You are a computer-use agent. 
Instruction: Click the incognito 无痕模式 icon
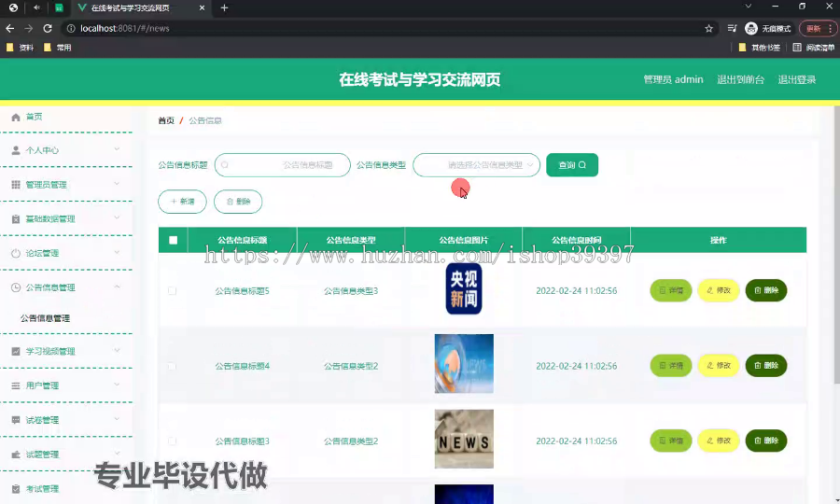click(x=751, y=28)
